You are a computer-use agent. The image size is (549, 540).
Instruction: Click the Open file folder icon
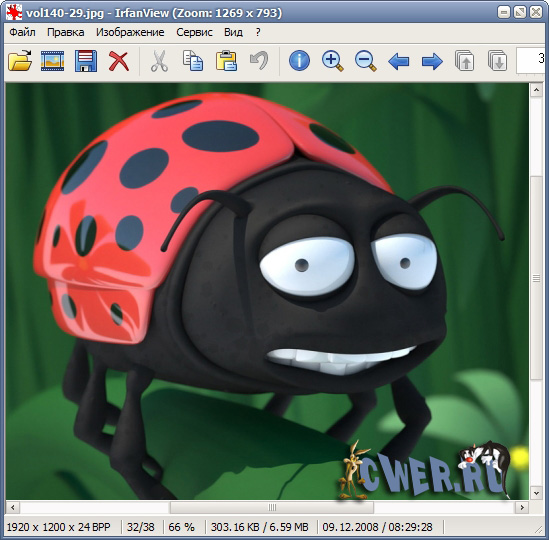point(20,61)
